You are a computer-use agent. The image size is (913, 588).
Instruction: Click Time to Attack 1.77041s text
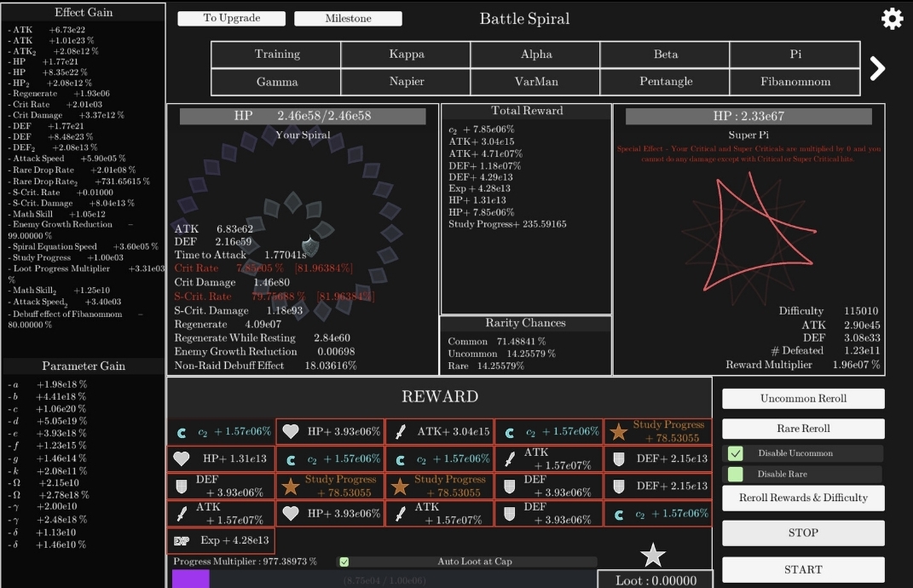240,255
